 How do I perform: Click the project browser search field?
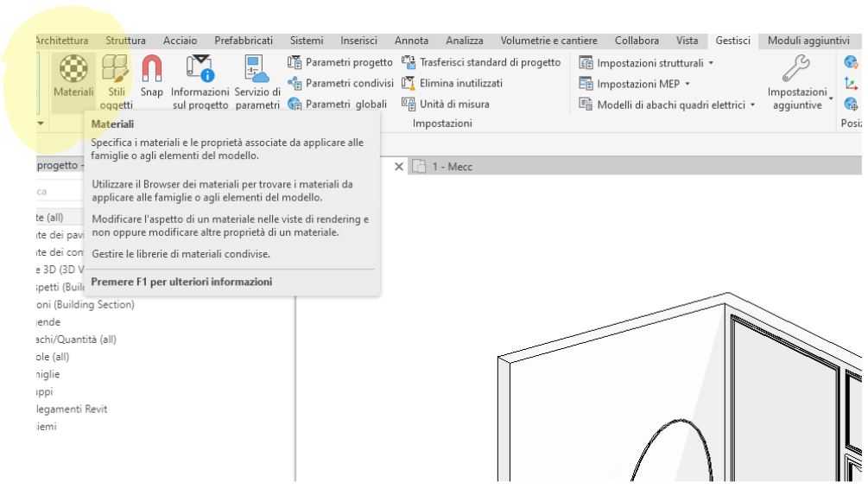click(60, 192)
